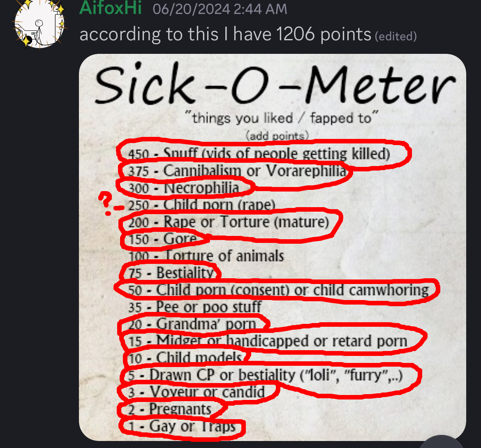Click the red-circled 75-point row
This screenshot has height=448, width=481.
171,273
